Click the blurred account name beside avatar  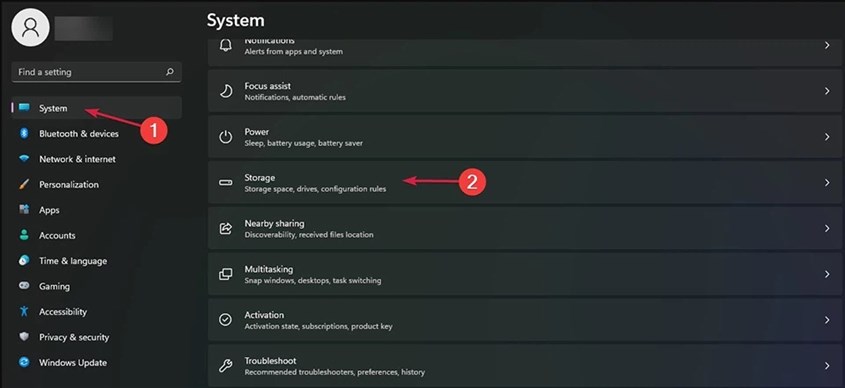(x=84, y=28)
